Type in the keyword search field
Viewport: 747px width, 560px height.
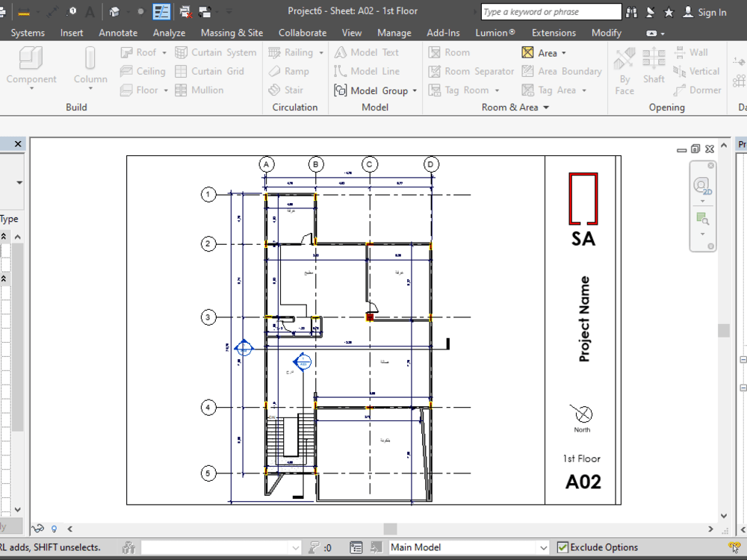pyautogui.click(x=551, y=11)
